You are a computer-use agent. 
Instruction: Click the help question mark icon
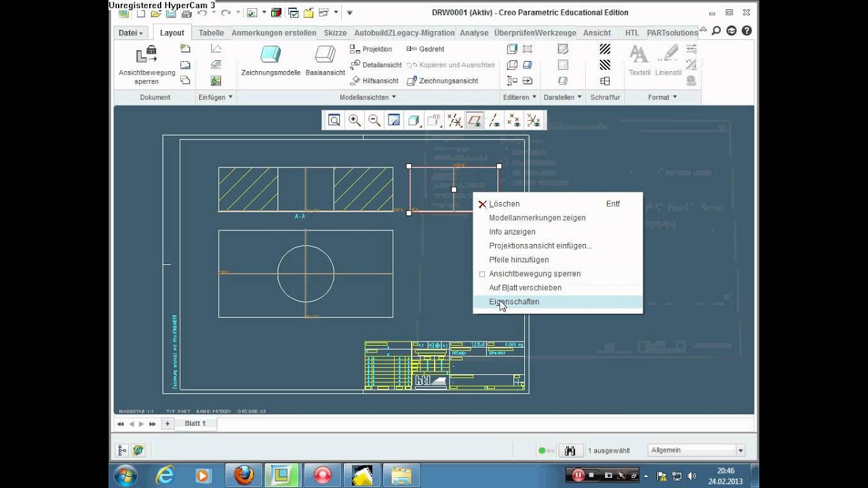point(747,30)
